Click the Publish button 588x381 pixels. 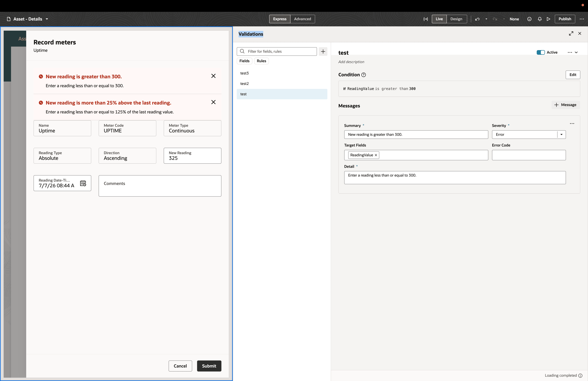(565, 19)
